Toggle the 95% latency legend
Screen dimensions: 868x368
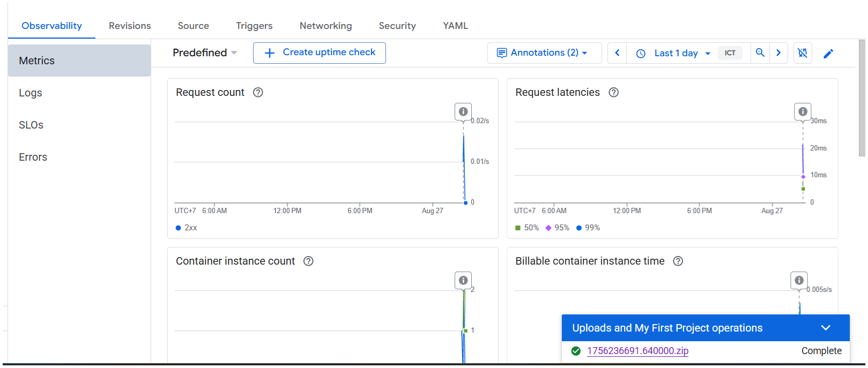[x=557, y=228]
